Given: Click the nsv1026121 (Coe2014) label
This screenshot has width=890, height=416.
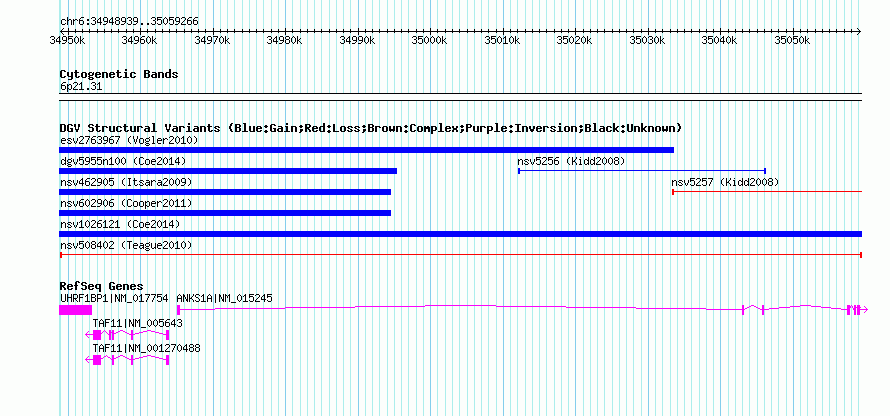Looking at the screenshot, I should tap(120, 224).
